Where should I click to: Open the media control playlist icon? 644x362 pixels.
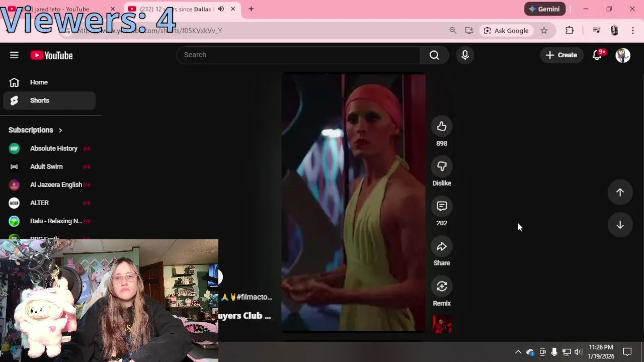596,31
